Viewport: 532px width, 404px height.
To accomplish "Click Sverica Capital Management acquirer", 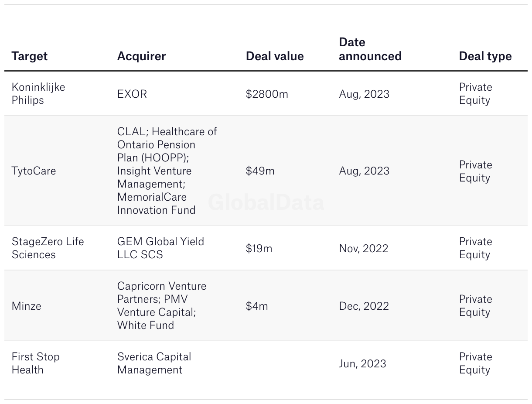I will point(154,363).
